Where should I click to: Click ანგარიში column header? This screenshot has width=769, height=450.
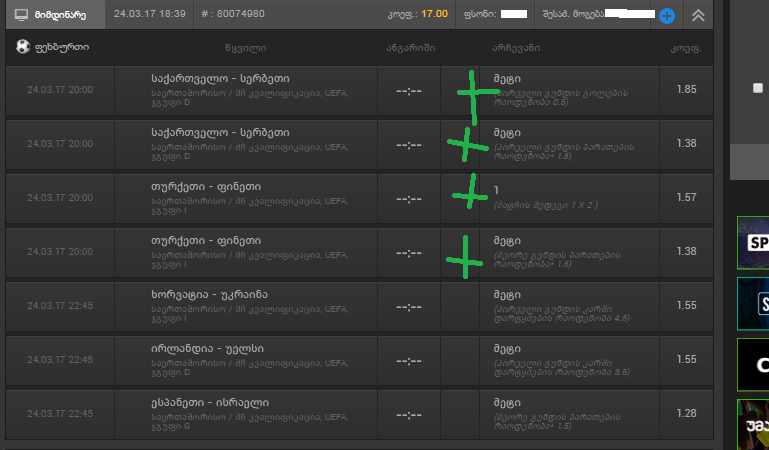410,48
